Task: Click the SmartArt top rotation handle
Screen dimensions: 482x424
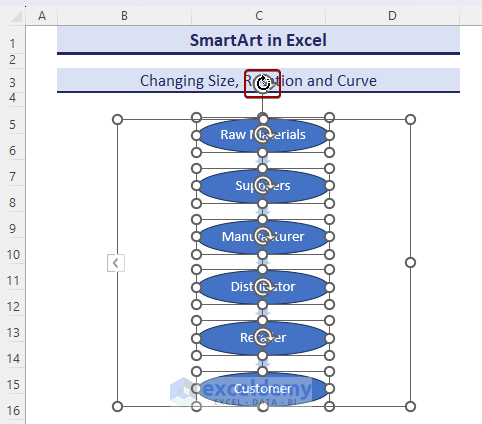Action: pyautogui.click(x=263, y=83)
